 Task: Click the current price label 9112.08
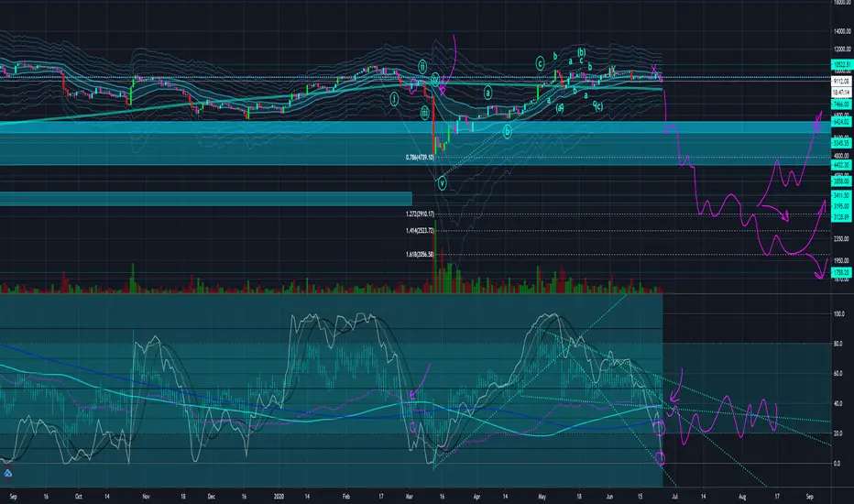[841, 82]
